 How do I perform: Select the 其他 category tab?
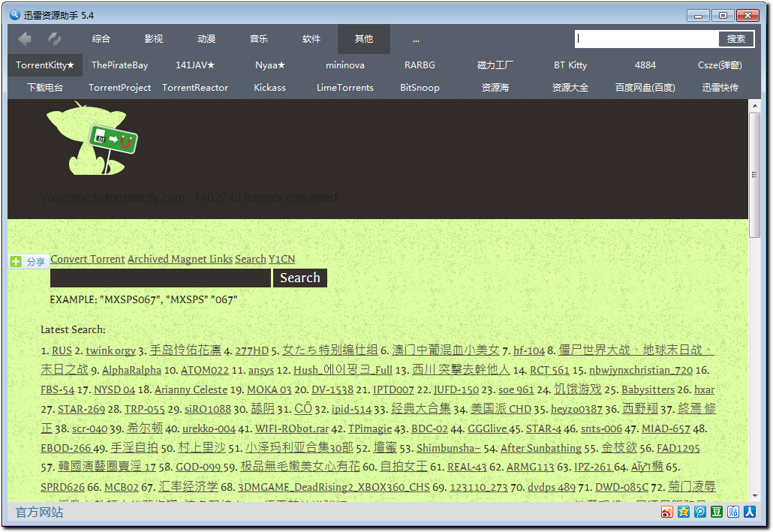click(x=364, y=39)
